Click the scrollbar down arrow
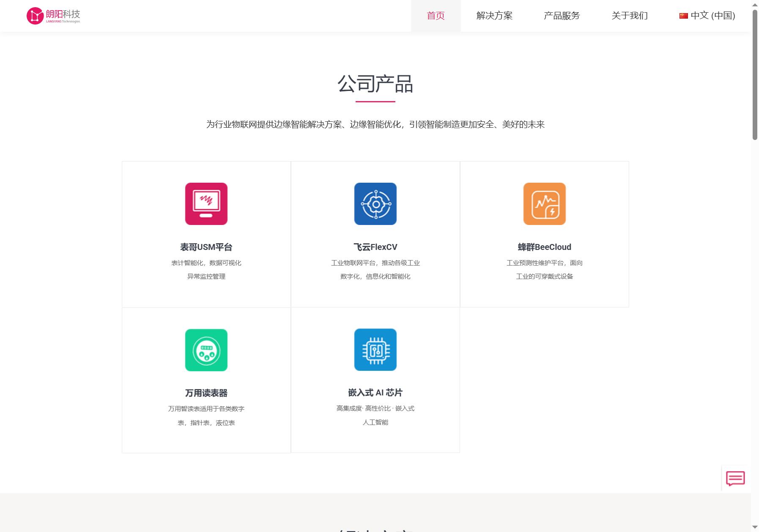This screenshot has width=759, height=532. click(x=755, y=527)
